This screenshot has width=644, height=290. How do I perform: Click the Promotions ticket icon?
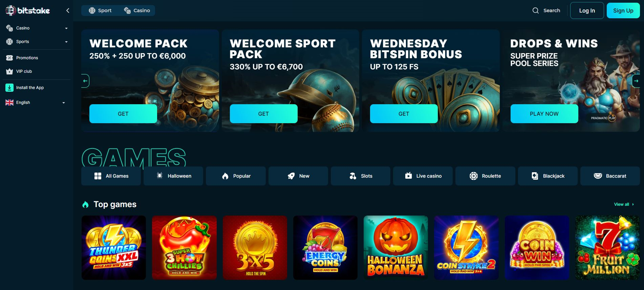(9, 58)
